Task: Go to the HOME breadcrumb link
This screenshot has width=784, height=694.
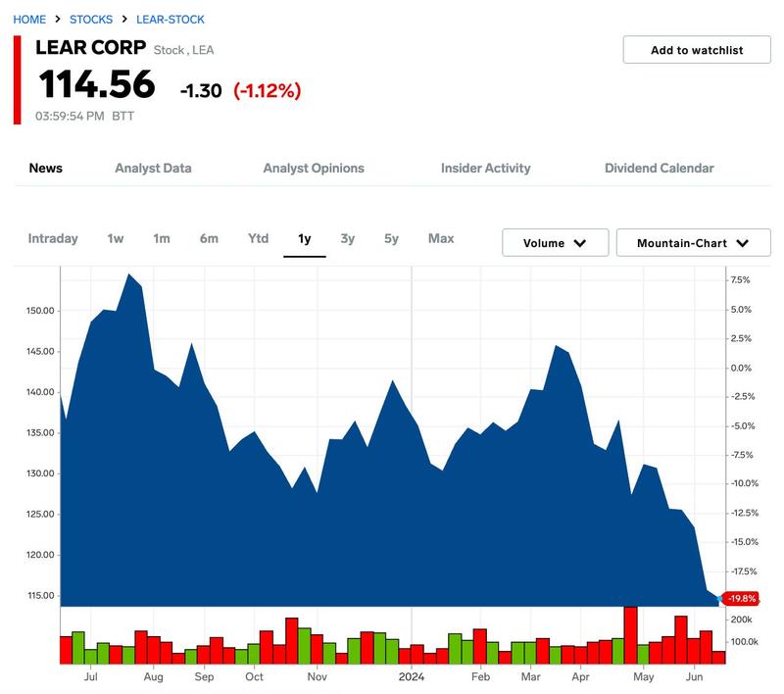Action: point(29,20)
